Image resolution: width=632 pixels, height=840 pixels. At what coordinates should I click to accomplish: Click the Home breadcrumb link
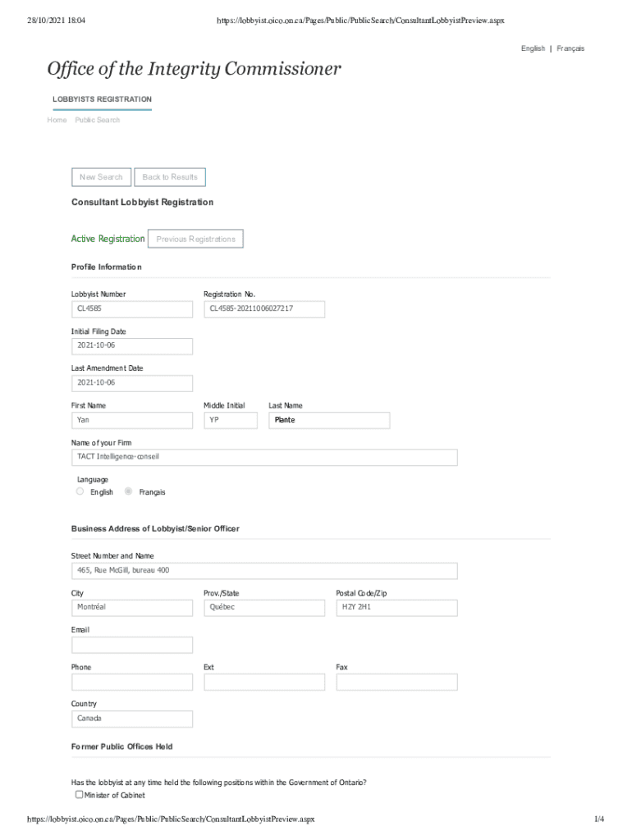(57, 120)
